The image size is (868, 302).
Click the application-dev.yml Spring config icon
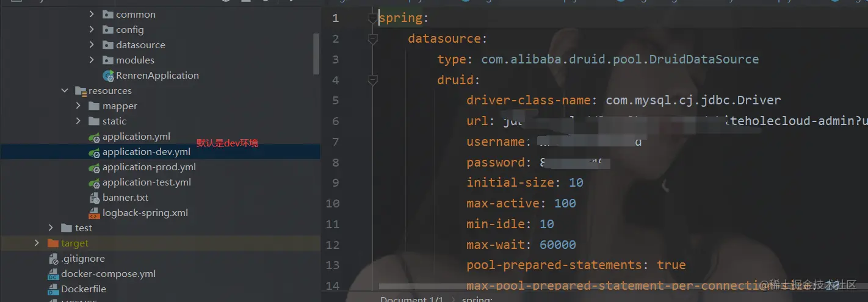pyautogui.click(x=94, y=152)
